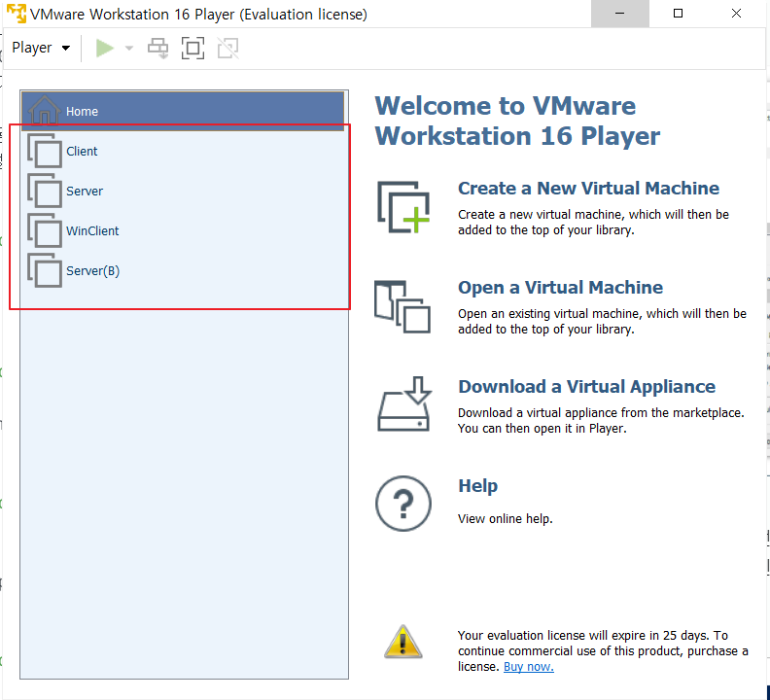
Task: Click the green Power On play button
Action: (105, 49)
